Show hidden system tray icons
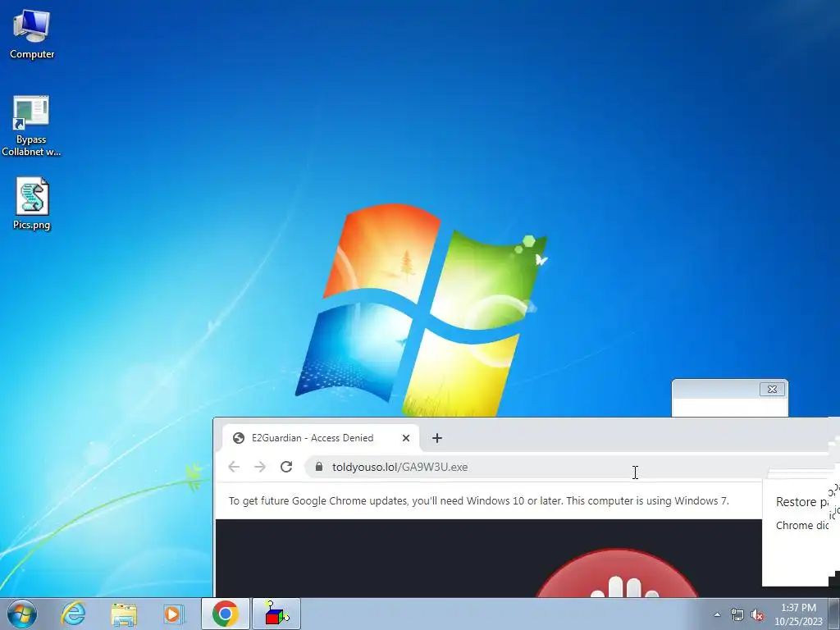The width and height of the screenshot is (840, 630). coord(717,615)
